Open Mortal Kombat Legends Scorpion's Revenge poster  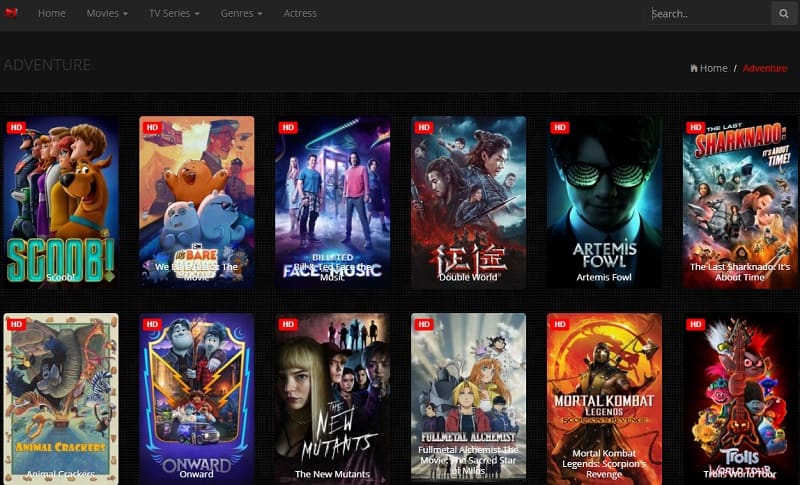pyautogui.click(x=605, y=399)
